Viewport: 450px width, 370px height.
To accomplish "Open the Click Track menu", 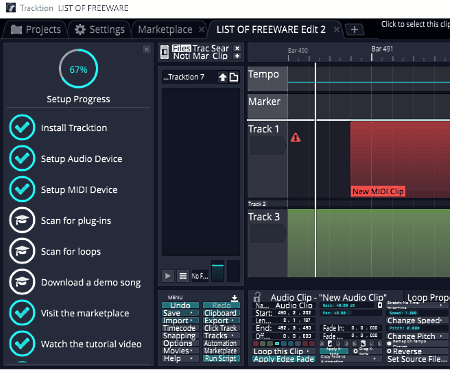I will point(221,328).
